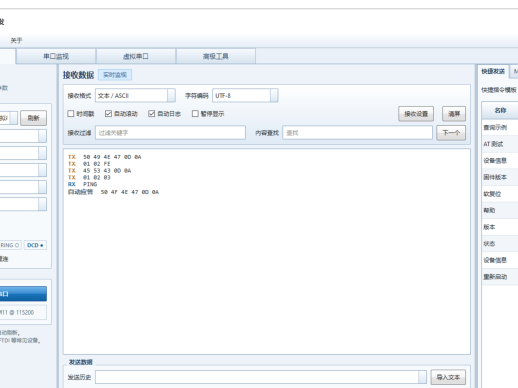The height and width of the screenshot is (388, 518).
Task: Click log line TX 01 02 FE
Action: click(x=89, y=164)
